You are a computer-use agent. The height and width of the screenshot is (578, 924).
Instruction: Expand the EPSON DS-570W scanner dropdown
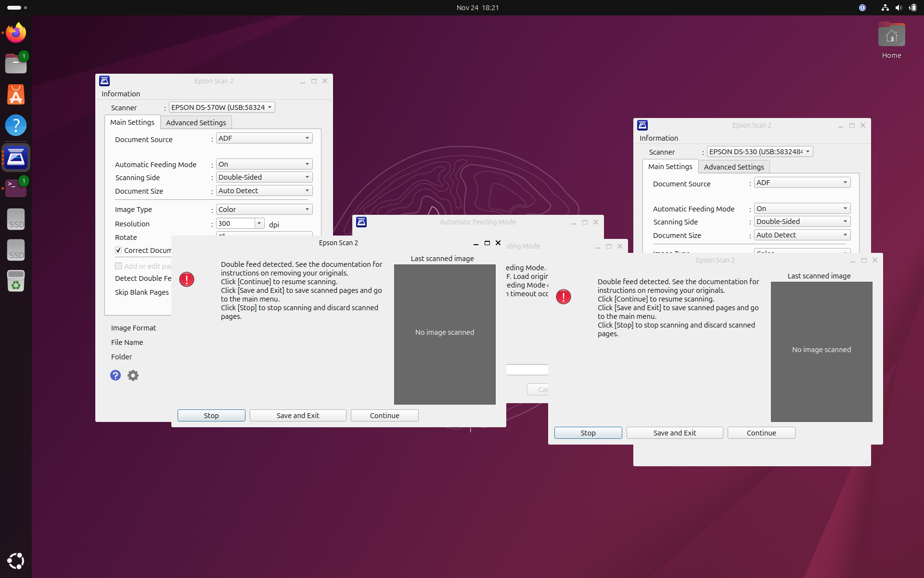tap(222, 107)
